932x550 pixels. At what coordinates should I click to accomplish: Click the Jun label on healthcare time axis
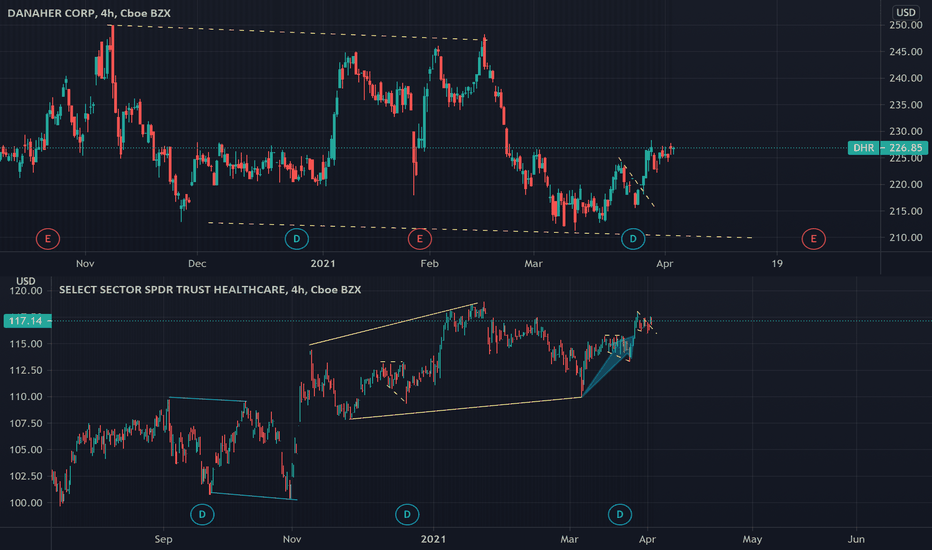856,539
